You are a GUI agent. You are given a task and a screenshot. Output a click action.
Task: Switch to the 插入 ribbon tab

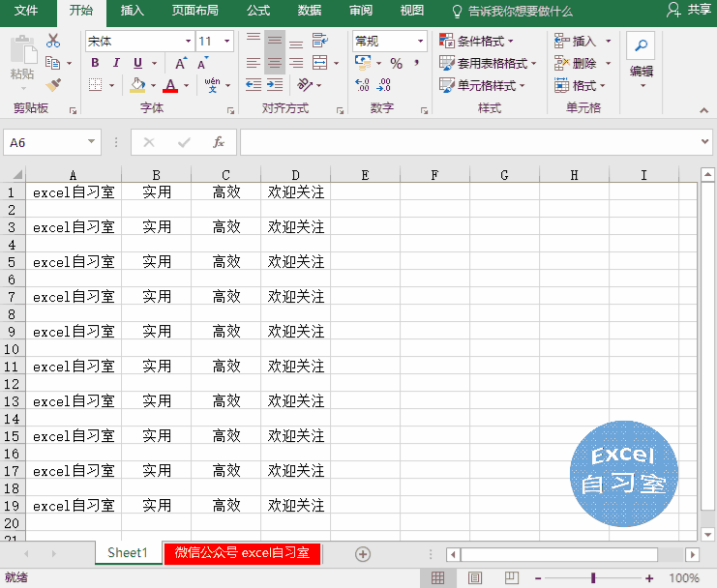133,11
